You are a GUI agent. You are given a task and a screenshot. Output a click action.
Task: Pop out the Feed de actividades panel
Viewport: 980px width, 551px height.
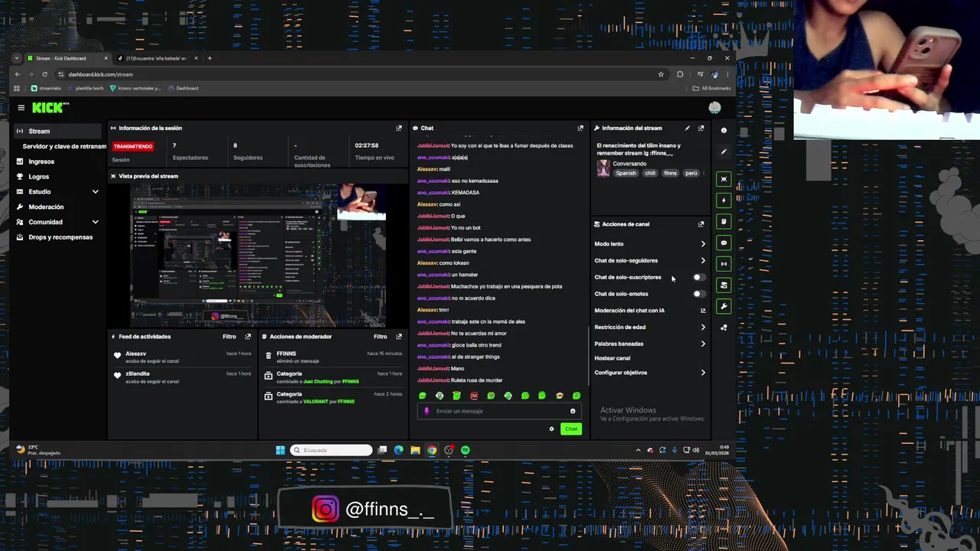pyautogui.click(x=247, y=337)
